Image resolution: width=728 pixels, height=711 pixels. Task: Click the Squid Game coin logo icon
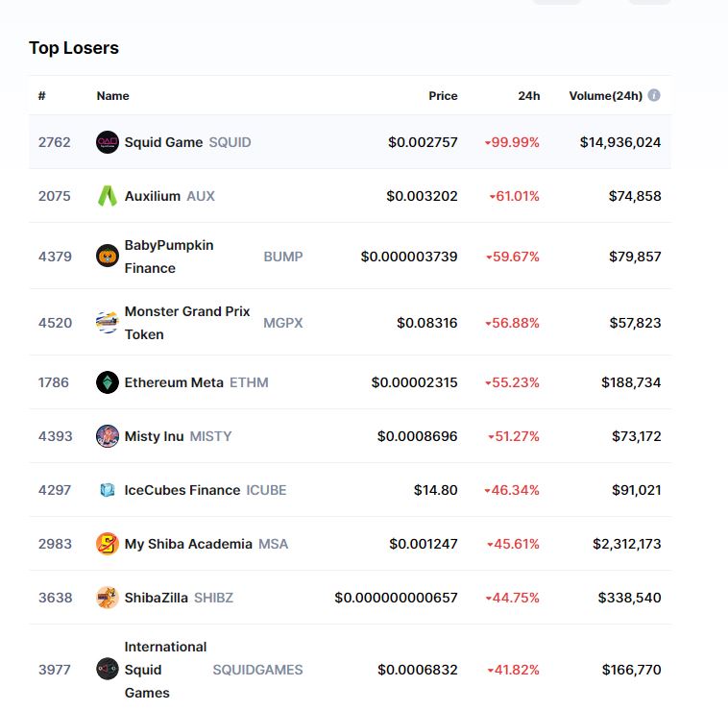(108, 142)
